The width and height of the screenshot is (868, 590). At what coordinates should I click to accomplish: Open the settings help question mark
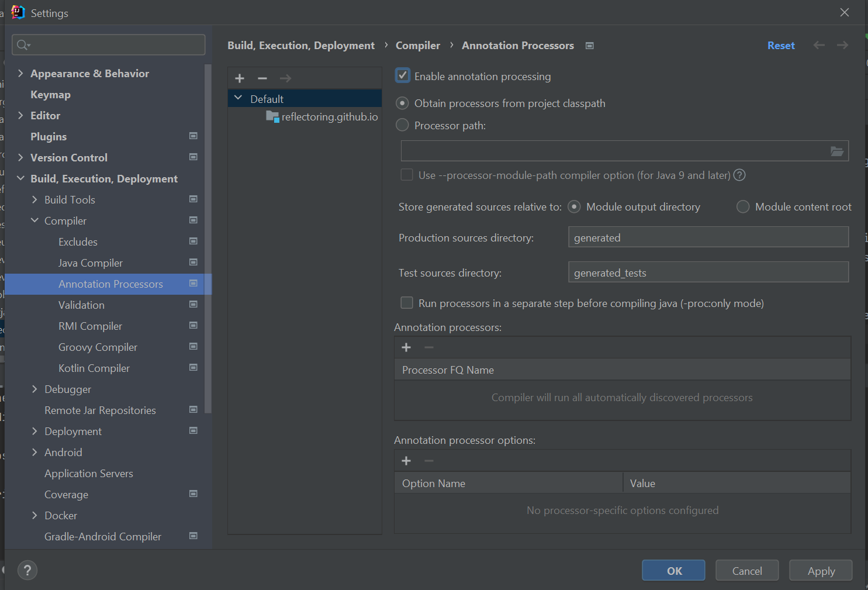[x=27, y=570]
